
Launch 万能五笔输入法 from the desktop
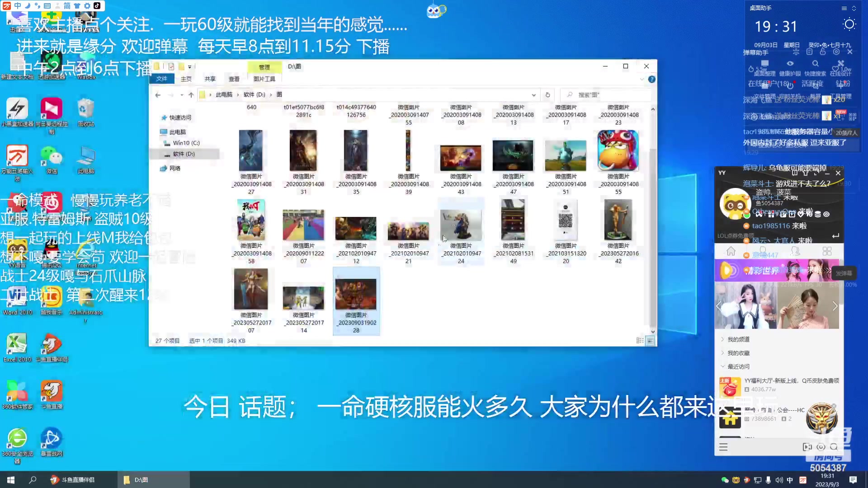pos(17,163)
